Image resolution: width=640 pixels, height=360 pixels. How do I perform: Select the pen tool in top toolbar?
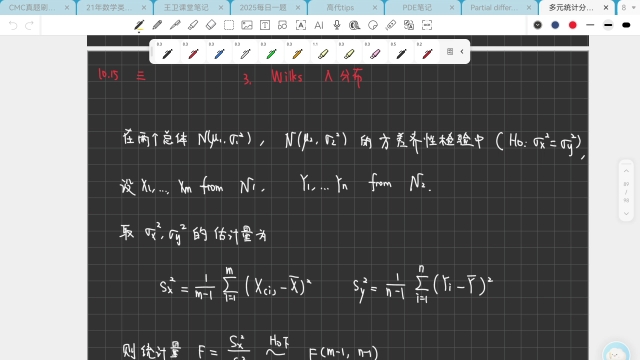pos(139,25)
